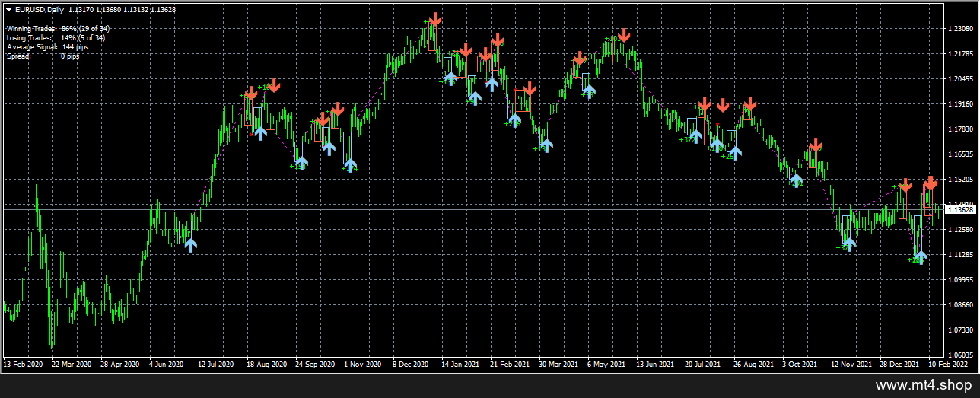This screenshot has width=980, height=398.
Task: Click the 4 Jun 2020 date label
Action: (x=167, y=365)
